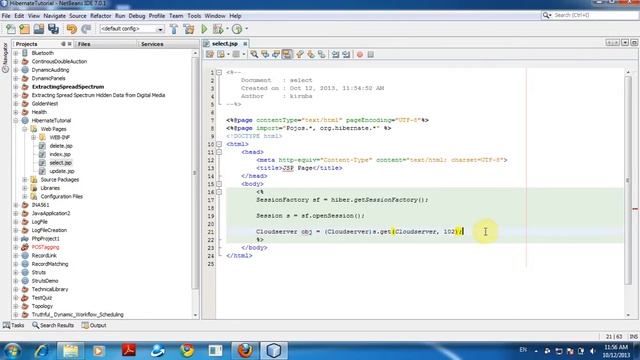
Task: Click the Clean and Build icon
Action: (x=189, y=29)
